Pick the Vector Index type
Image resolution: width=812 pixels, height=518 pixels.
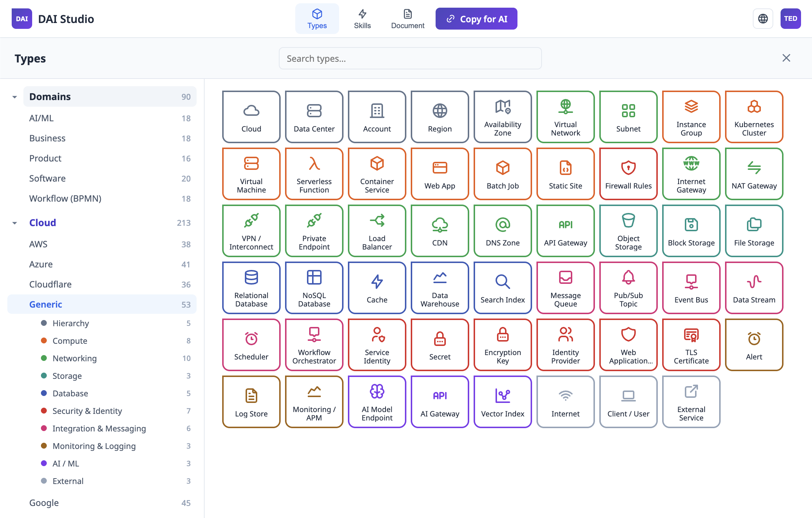[502, 402]
